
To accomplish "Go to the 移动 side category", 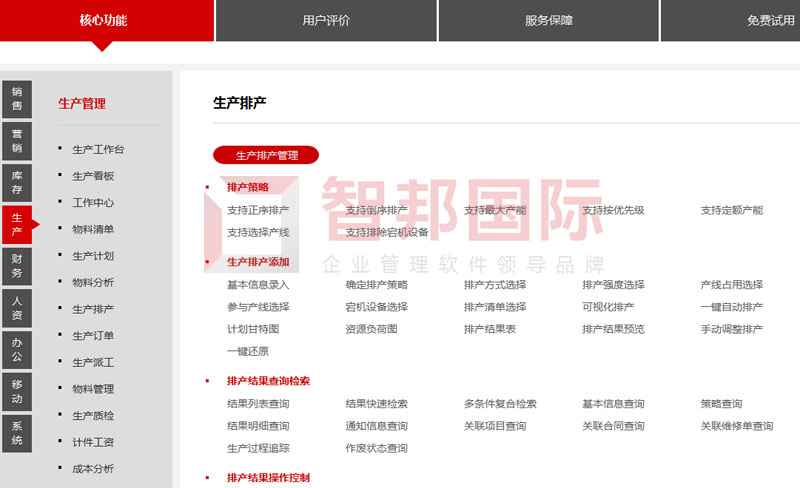I will [x=17, y=391].
